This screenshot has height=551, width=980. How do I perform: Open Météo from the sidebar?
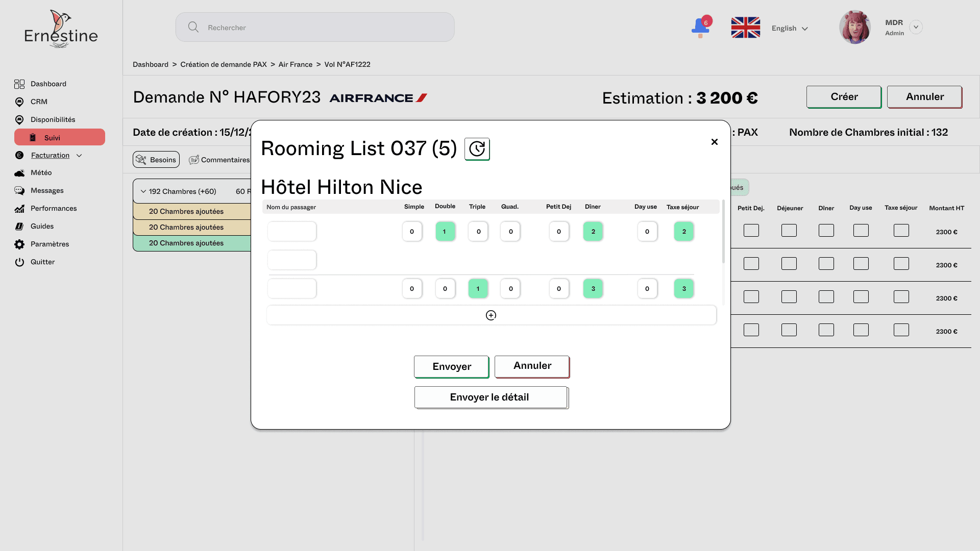pos(41,173)
